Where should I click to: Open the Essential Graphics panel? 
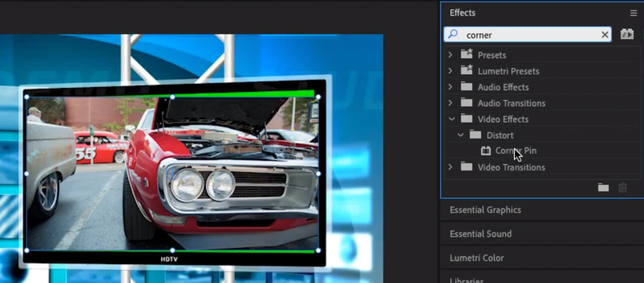click(485, 210)
